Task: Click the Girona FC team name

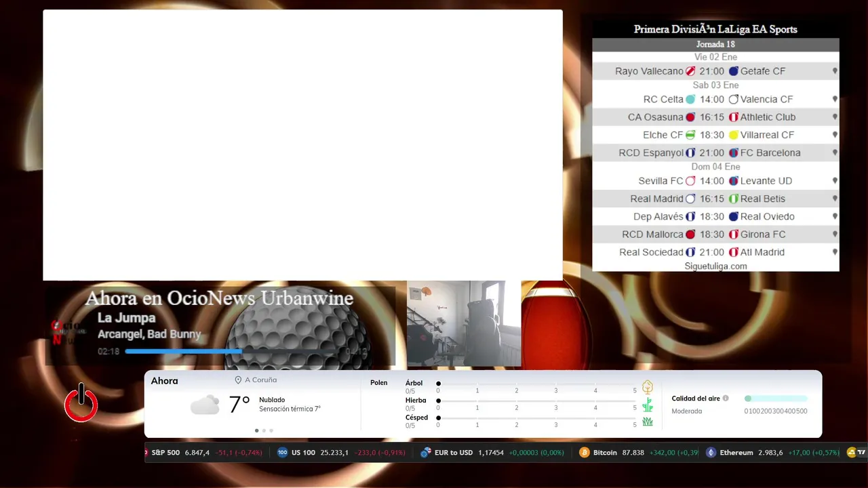Action: click(x=763, y=235)
